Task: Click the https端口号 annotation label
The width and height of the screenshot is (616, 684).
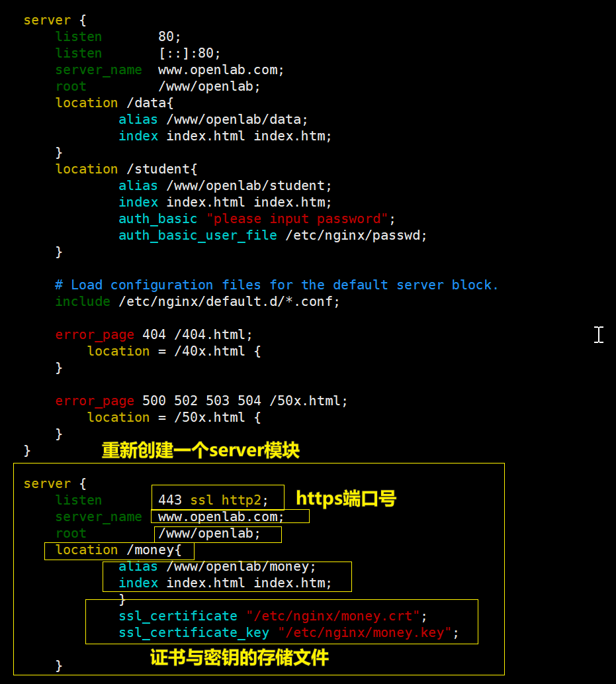Action: click(345, 499)
